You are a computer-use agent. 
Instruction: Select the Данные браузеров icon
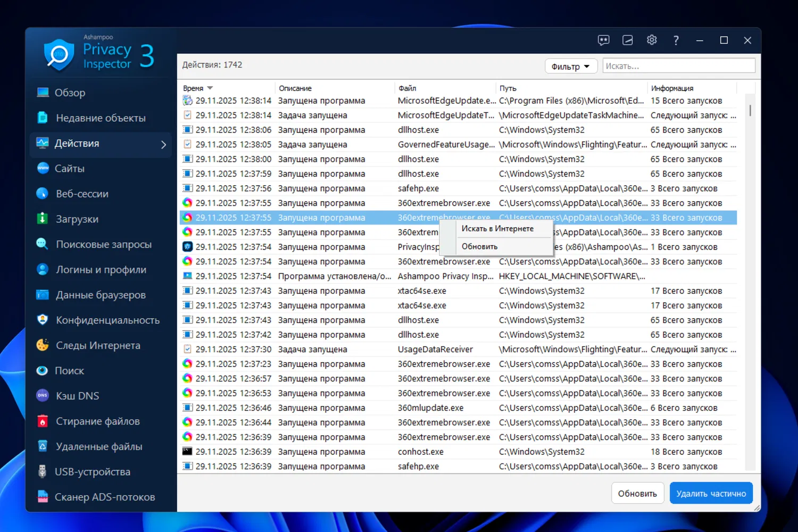tap(43, 295)
